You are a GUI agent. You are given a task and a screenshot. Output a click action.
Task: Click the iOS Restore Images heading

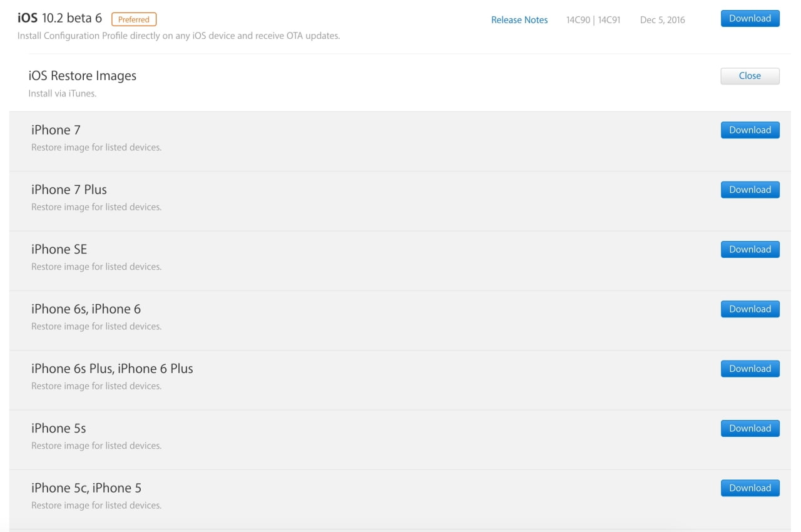(x=82, y=76)
